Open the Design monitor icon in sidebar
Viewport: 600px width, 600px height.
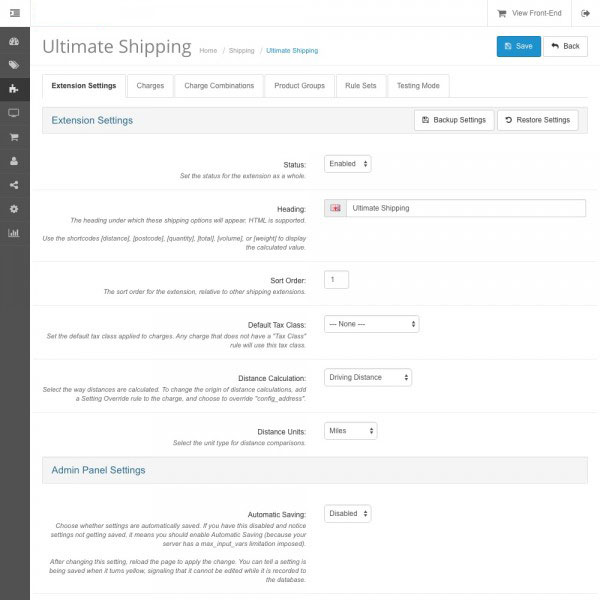(x=14, y=114)
